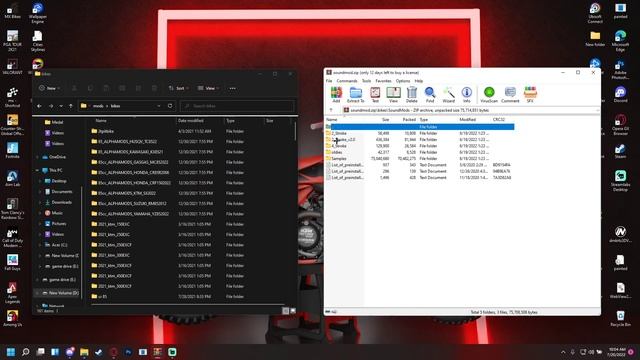Image resolution: width=640 pixels, height=360 pixels.
Task: Open See more ellipsis in File Explorer toolbar
Action: coord(233,88)
